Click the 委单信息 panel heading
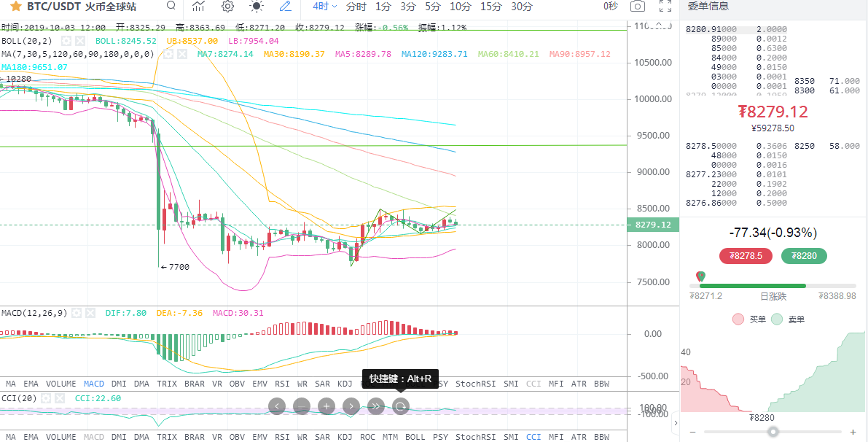 [x=708, y=7]
